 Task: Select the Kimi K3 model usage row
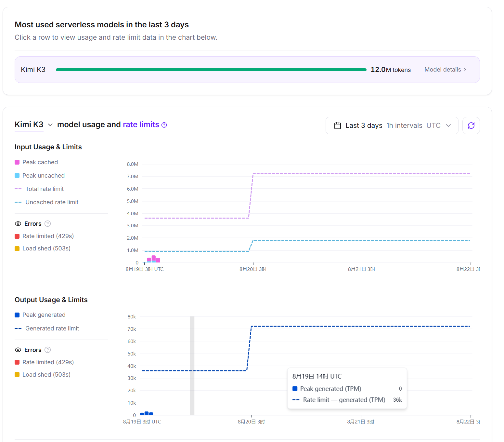point(247,70)
